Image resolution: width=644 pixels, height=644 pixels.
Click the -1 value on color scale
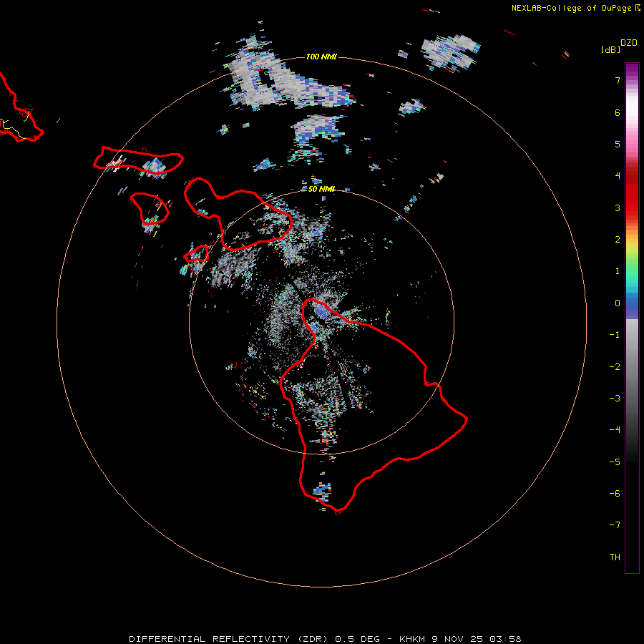point(615,335)
